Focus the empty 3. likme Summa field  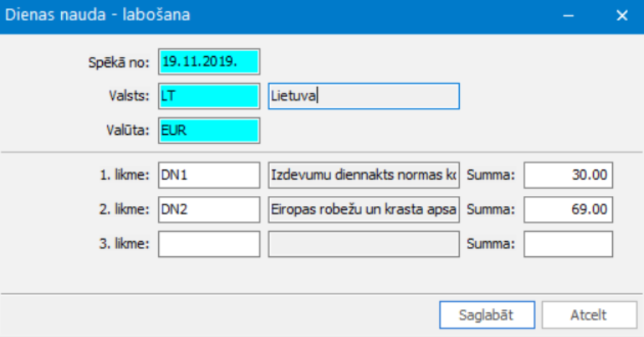(x=568, y=244)
